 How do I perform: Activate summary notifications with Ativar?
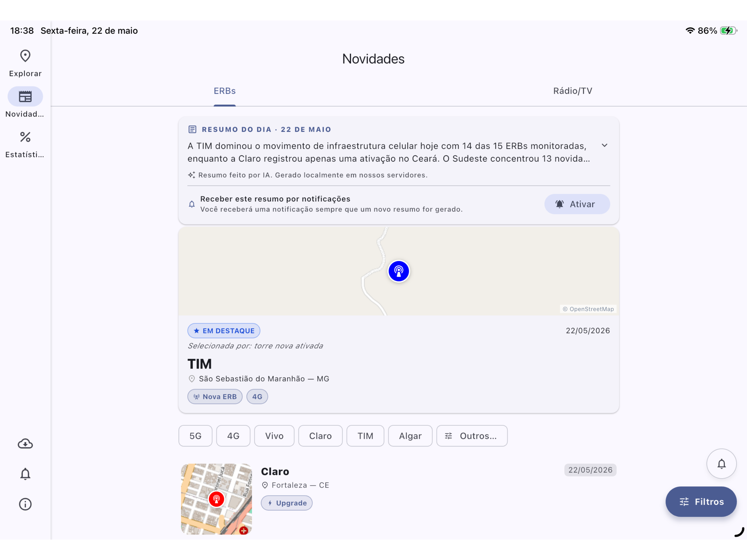(577, 204)
